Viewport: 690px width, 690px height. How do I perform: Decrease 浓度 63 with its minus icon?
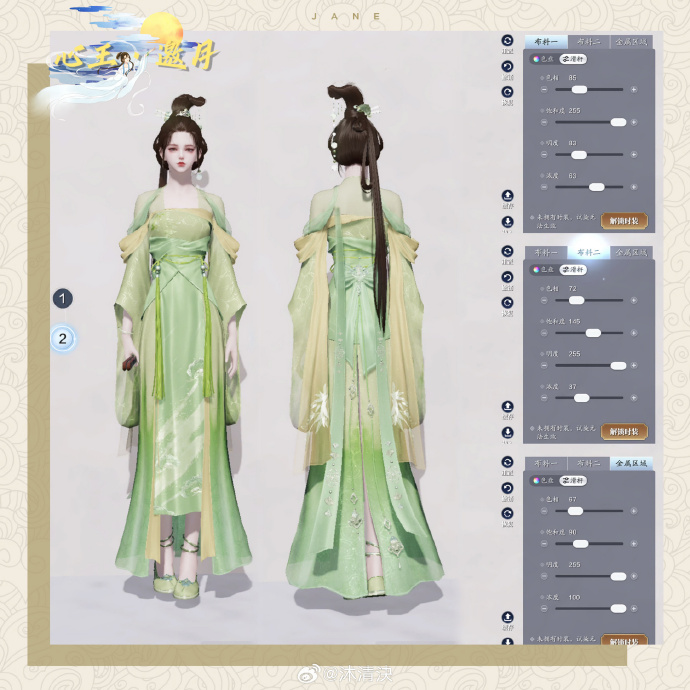click(544, 187)
